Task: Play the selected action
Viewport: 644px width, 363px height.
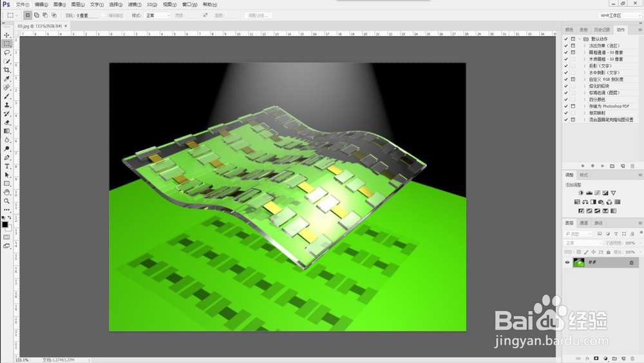Action: [x=603, y=166]
